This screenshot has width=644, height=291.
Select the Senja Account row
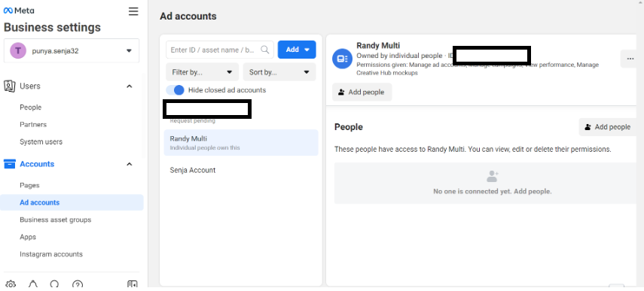point(241,170)
